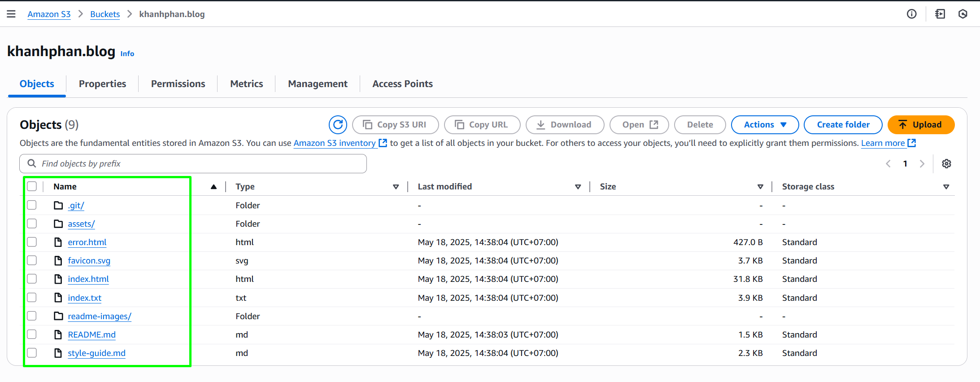980x382 pixels.
Task: Open the Access Points tab
Action: tap(402, 84)
